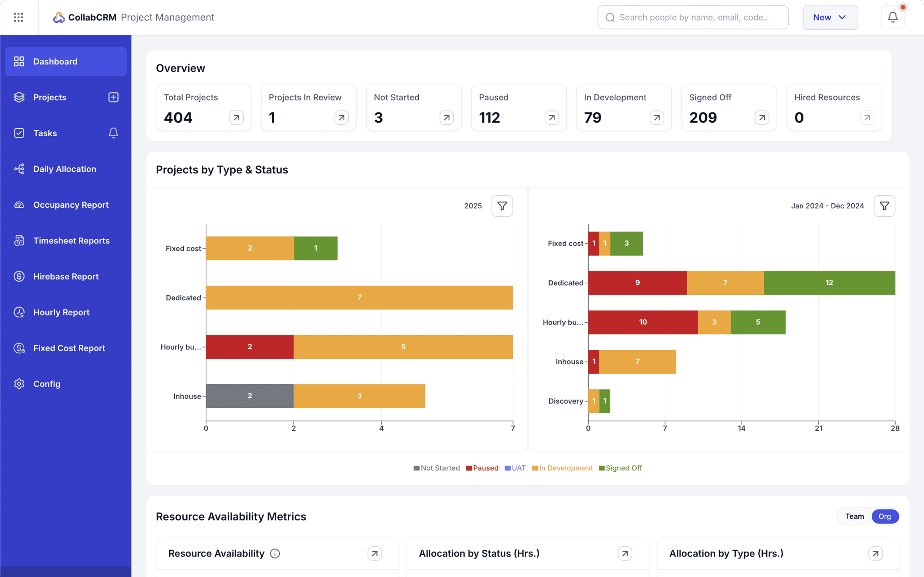Image resolution: width=924 pixels, height=577 pixels.
Task: Click the Tasks reminder bell icon
Action: (x=113, y=133)
